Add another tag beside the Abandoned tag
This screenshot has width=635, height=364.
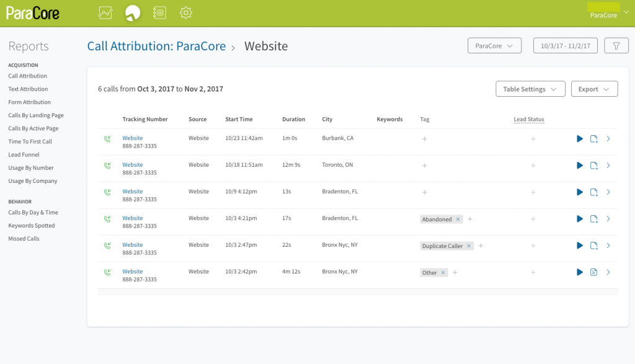470,219
